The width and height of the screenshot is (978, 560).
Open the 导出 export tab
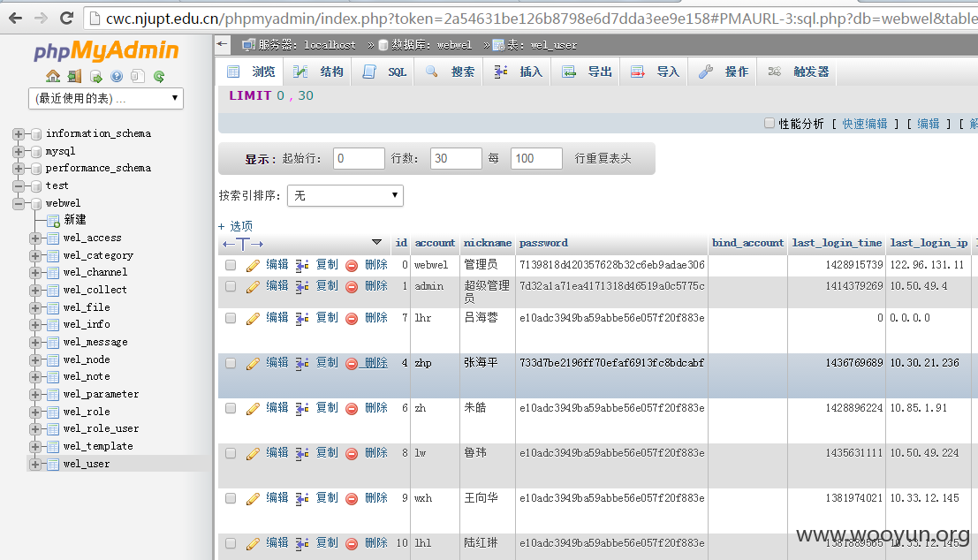pos(587,72)
